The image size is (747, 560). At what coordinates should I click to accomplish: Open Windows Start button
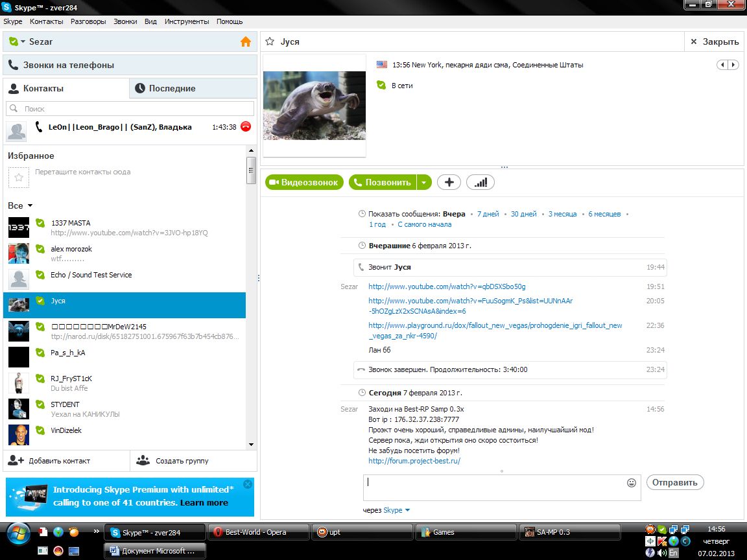18,534
